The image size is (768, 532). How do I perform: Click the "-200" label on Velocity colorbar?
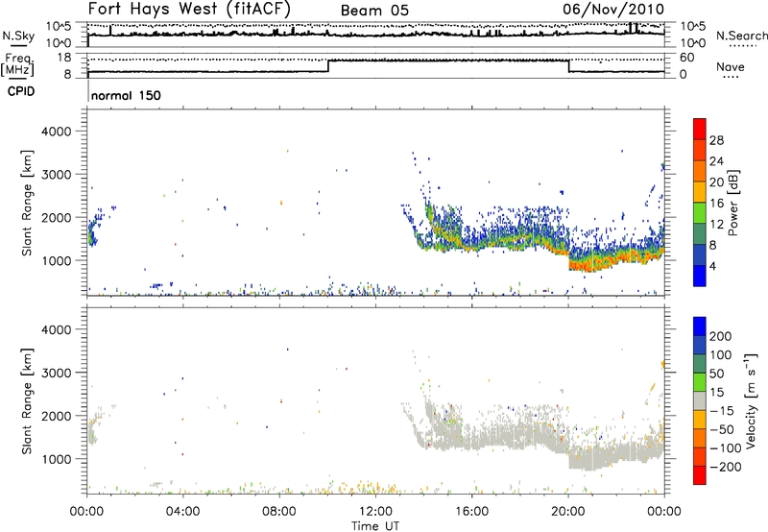(x=726, y=467)
